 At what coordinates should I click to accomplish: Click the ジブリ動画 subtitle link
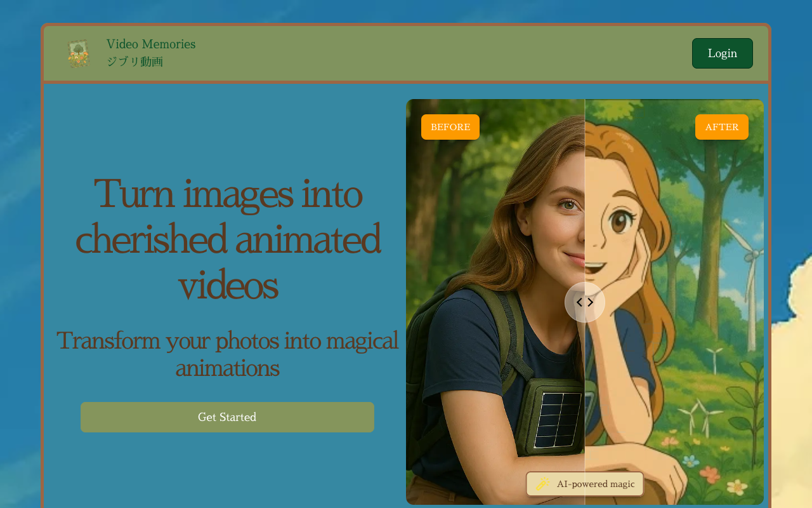[134, 62]
